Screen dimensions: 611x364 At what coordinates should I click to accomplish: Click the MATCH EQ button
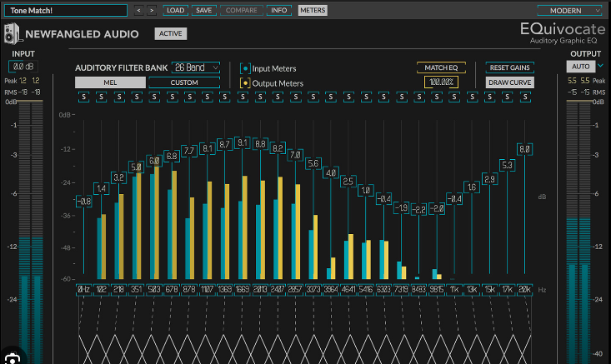pyautogui.click(x=441, y=67)
